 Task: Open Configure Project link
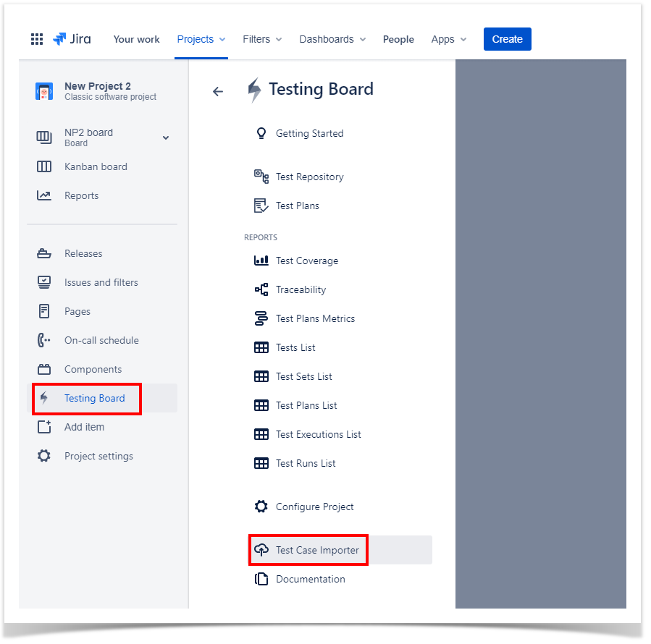point(315,507)
